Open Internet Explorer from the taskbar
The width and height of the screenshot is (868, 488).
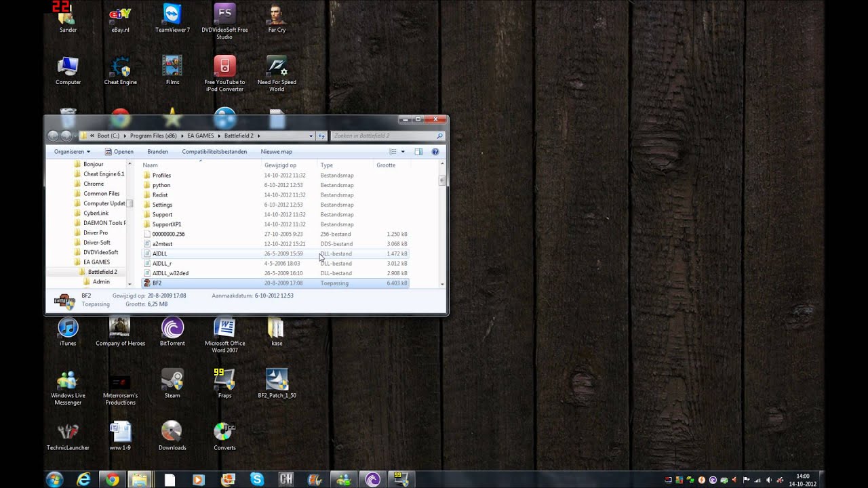click(x=83, y=480)
